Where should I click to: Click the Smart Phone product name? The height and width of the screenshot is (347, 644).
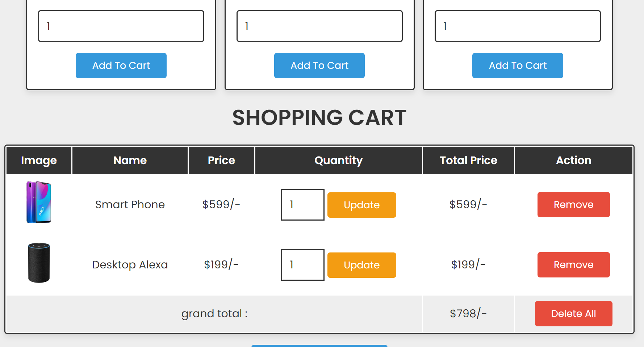pyautogui.click(x=130, y=205)
